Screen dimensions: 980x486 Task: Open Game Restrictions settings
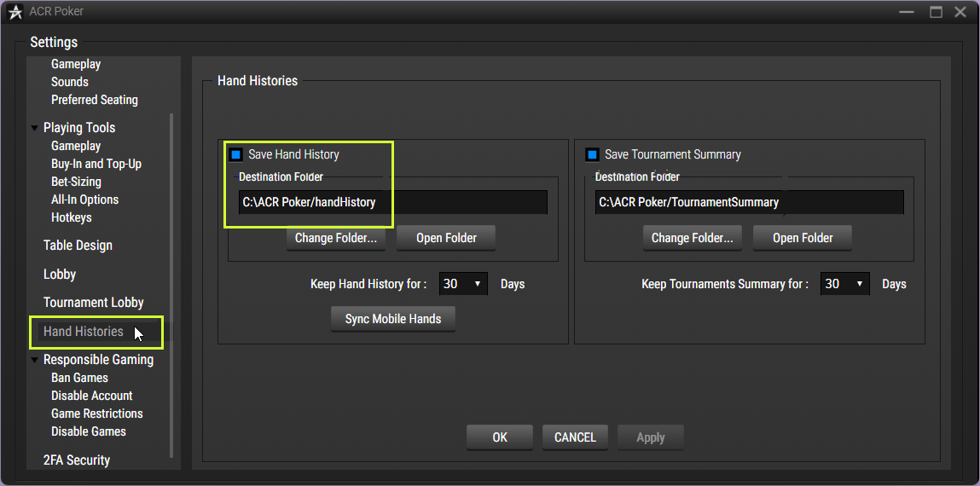pyautogui.click(x=97, y=414)
